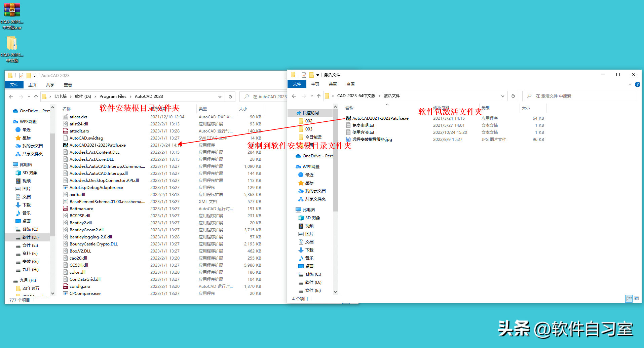This screenshot has width=644, height=348.
Task: Open 002 folder in quick access list
Action: 306,121
